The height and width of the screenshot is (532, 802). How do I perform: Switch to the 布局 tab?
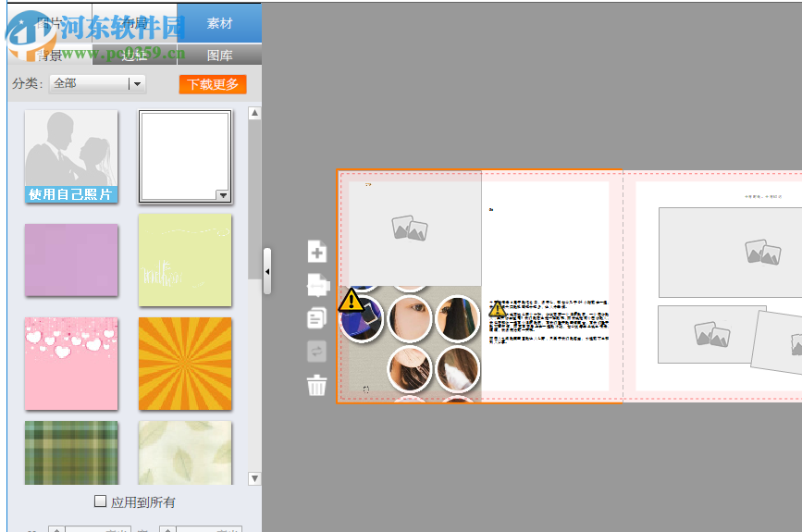tap(134, 23)
